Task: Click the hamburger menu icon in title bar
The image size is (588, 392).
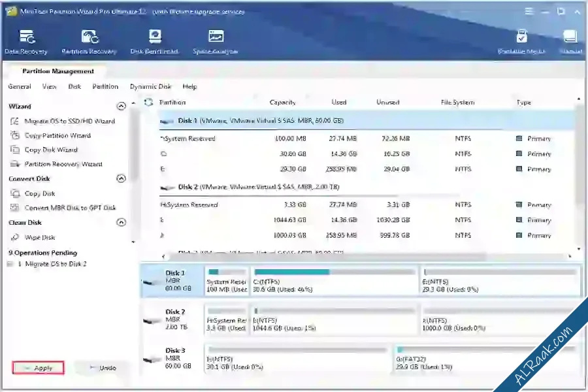Action: [x=529, y=11]
